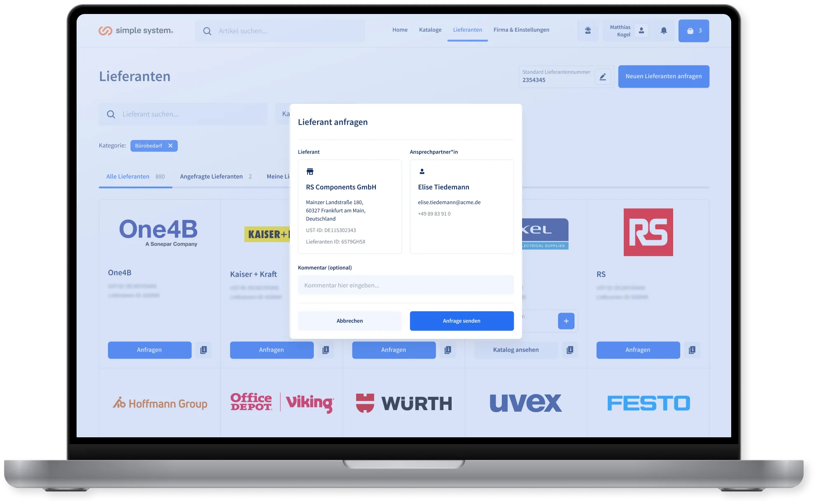The image size is (816, 504).
Task: Open catalog info icon on One4B card
Action: pyautogui.click(x=203, y=350)
